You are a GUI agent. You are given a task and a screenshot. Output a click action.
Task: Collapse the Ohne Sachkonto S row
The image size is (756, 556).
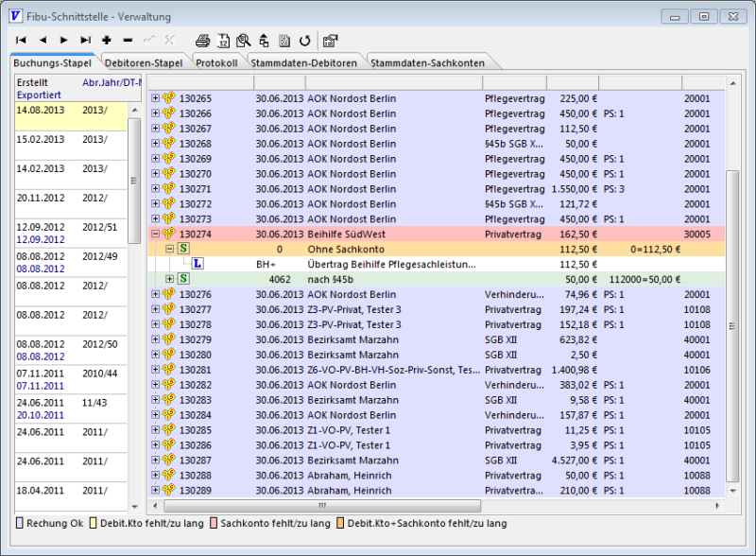170,249
